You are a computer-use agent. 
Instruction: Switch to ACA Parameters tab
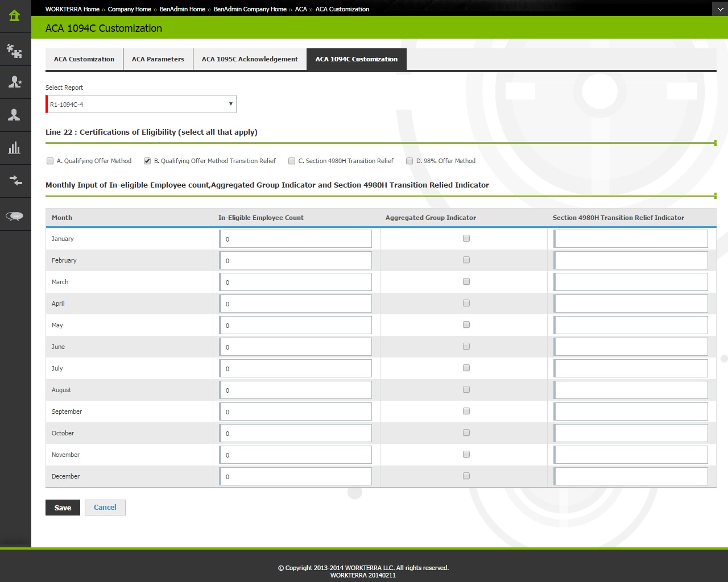158,59
